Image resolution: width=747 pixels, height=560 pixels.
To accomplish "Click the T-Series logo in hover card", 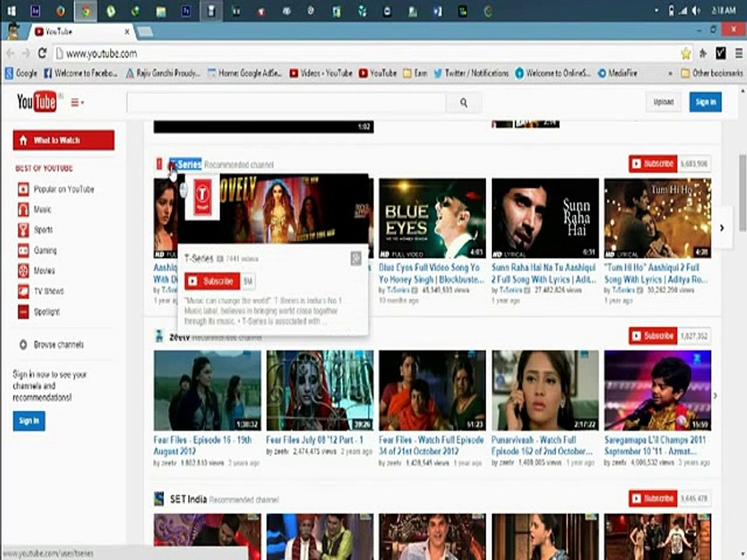I will point(202,196).
